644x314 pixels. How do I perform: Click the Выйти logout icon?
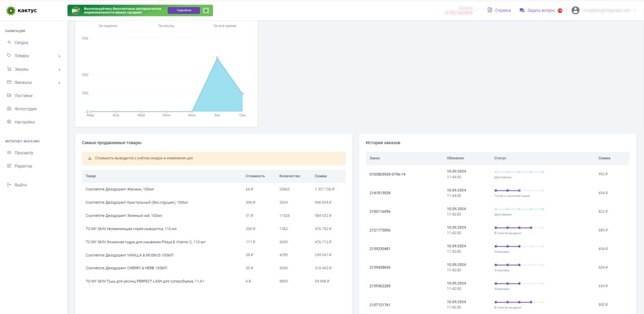point(9,185)
